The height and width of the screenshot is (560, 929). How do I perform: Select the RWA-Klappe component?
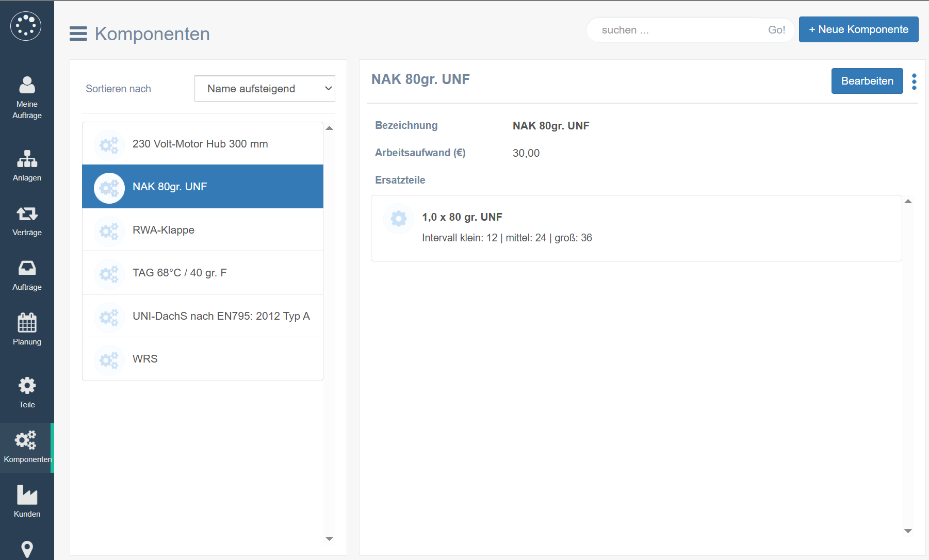[203, 230]
